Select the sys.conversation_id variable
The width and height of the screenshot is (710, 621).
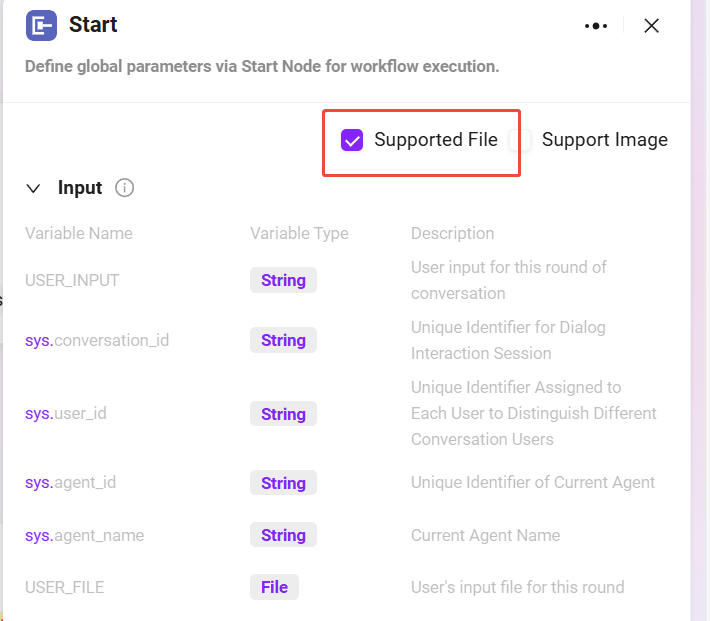[x=97, y=340]
